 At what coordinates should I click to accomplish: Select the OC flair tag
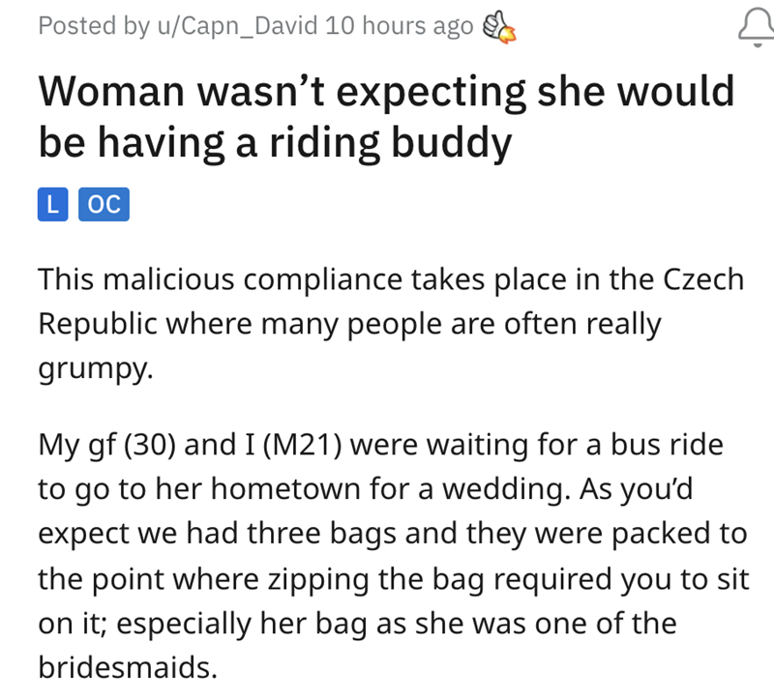click(x=103, y=204)
